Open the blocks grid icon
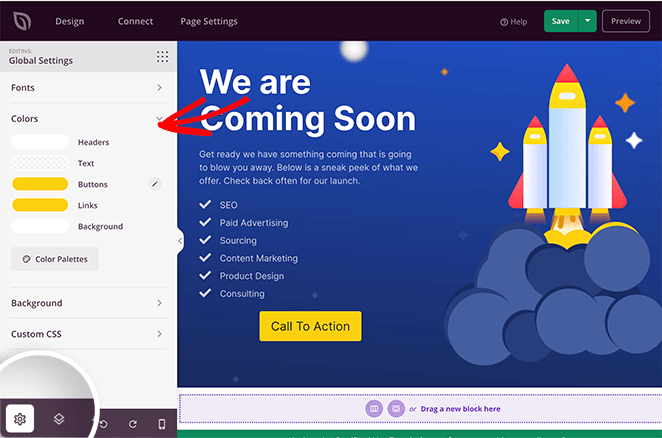This screenshot has width=662, height=438. [162, 57]
